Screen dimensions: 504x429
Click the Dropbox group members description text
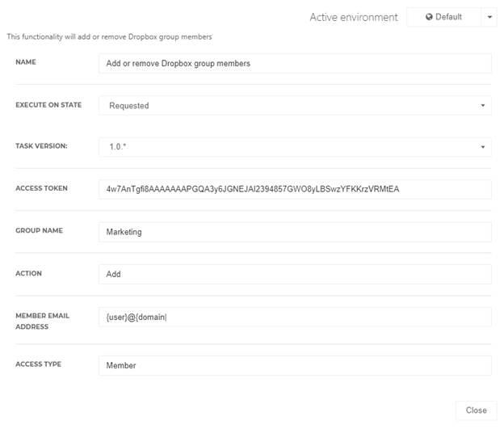coord(109,36)
